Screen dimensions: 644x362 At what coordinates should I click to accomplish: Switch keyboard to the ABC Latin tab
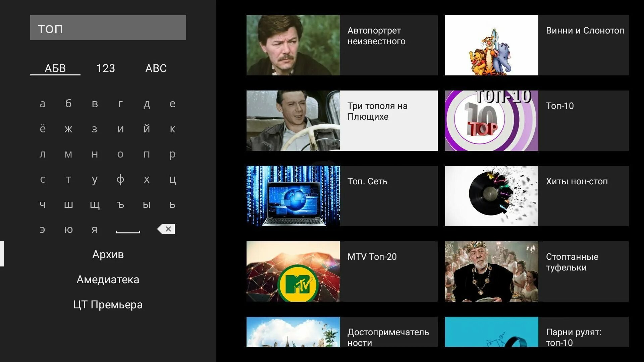point(156,68)
